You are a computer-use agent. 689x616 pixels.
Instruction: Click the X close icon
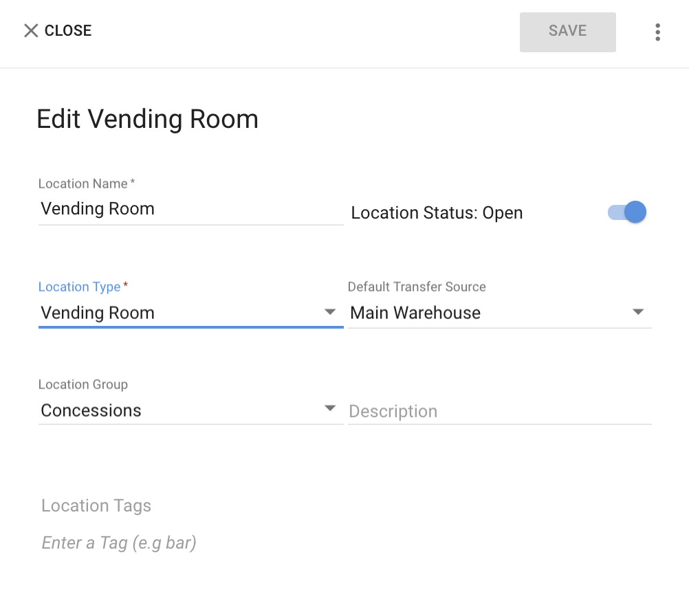(x=31, y=31)
